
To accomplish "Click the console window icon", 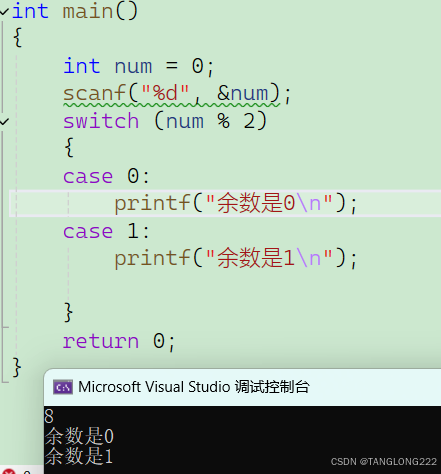I will (x=63, y=387).
